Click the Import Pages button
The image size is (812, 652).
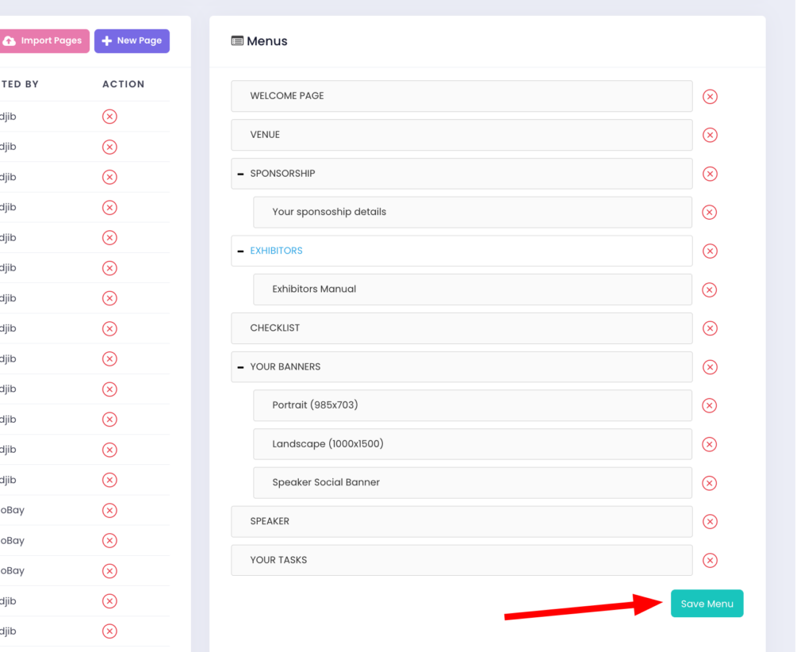click(44, 41)
